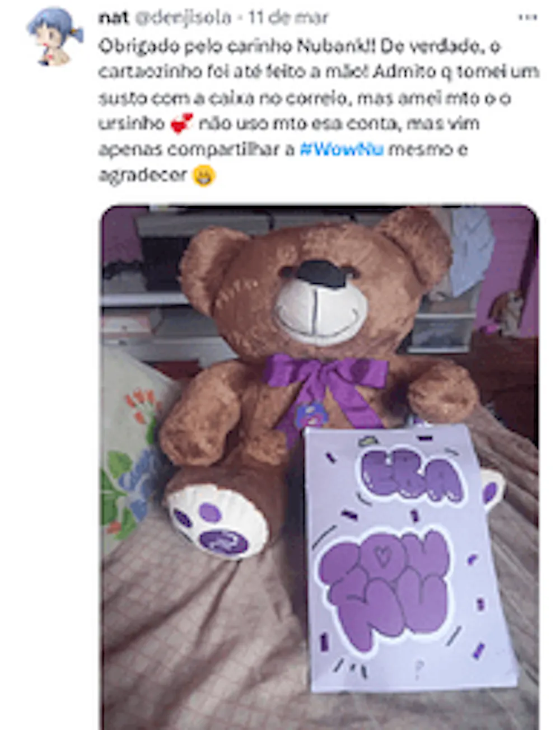The width and height of the screenshot is (560, 730).
Task: Click the hearts emoji after "ursinho"
Action: 181,123
